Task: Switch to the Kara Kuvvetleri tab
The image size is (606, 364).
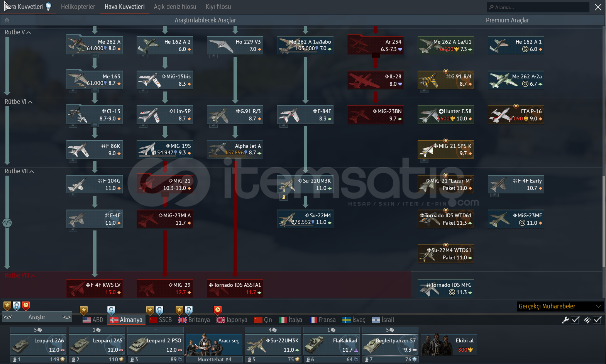Action: 28,7
